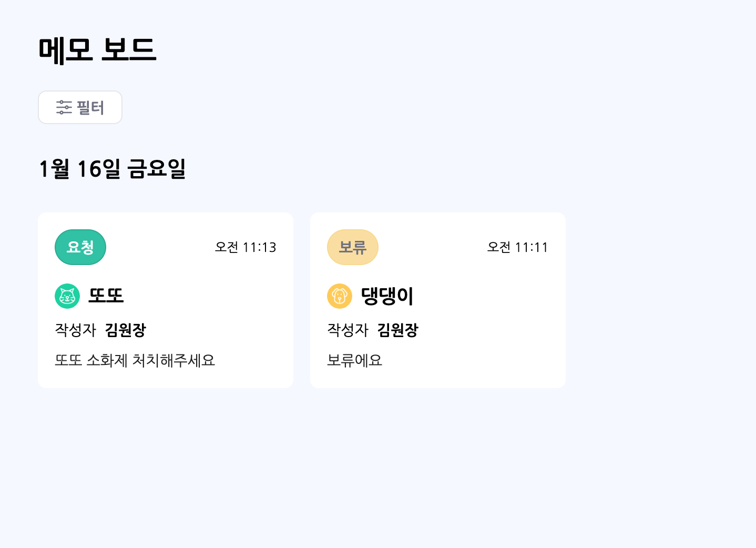Select the yellow 보류 status badge
This screenshot has height=548, width=756.
pos(353,247)
